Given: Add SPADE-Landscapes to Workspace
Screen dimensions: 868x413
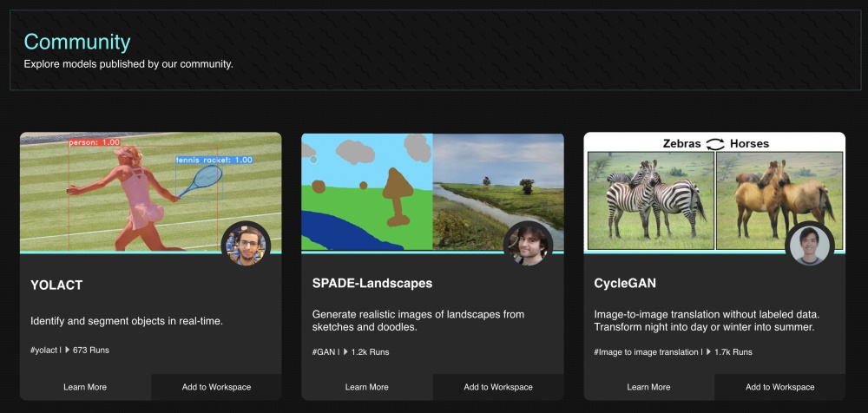Looking at the screenshot, I should [498, 387].
